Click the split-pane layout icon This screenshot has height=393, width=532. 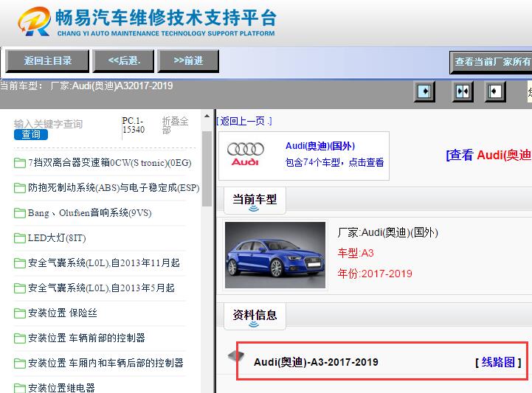pos(463,91)
